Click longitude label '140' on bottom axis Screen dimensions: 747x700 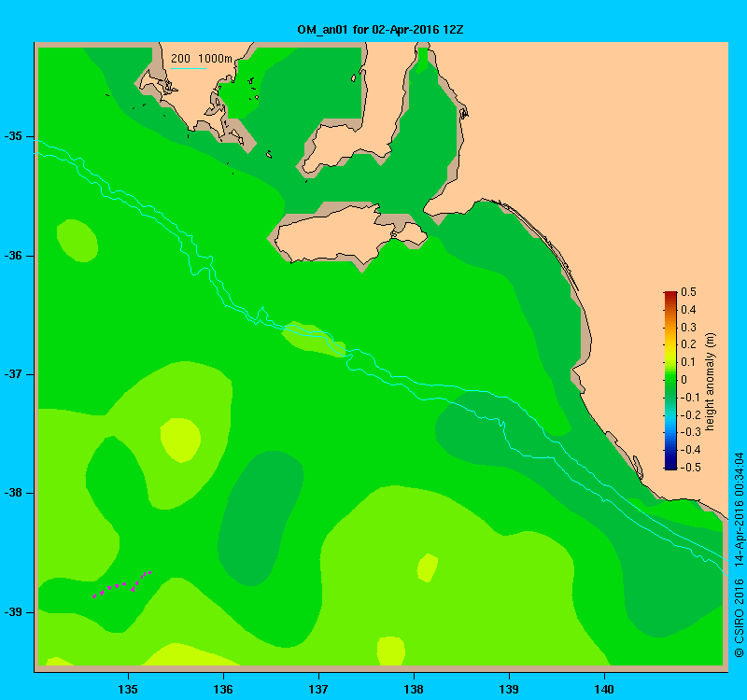coord(604,689)
